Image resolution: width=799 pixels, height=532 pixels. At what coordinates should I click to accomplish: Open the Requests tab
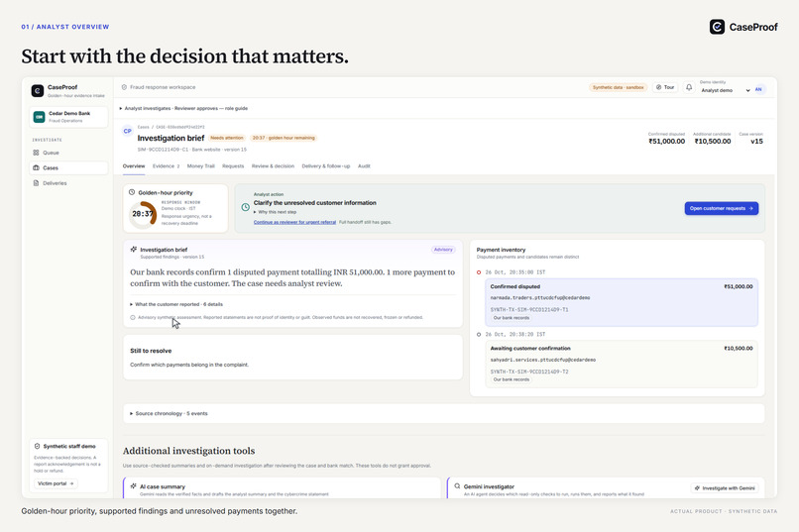coord(233,166)
